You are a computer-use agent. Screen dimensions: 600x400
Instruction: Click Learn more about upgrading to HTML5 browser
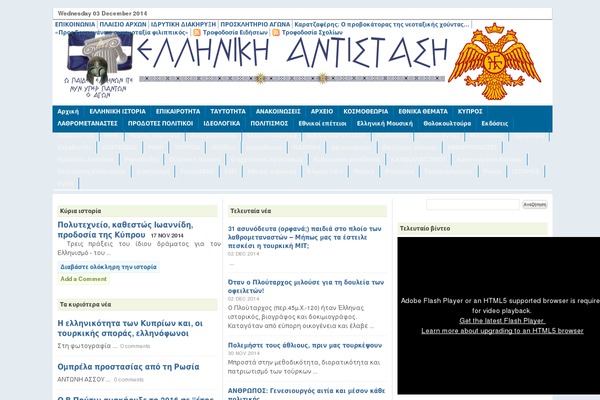coord(502,331)
